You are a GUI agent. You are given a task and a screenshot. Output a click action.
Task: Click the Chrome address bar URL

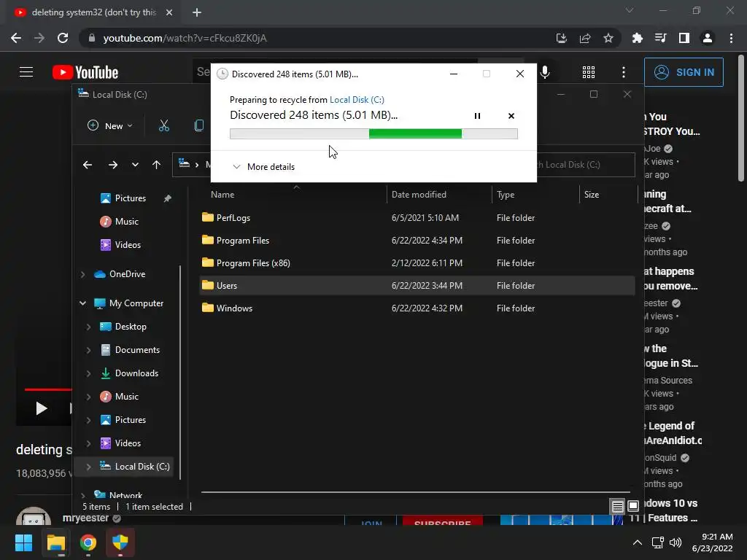tap(185, 38)
